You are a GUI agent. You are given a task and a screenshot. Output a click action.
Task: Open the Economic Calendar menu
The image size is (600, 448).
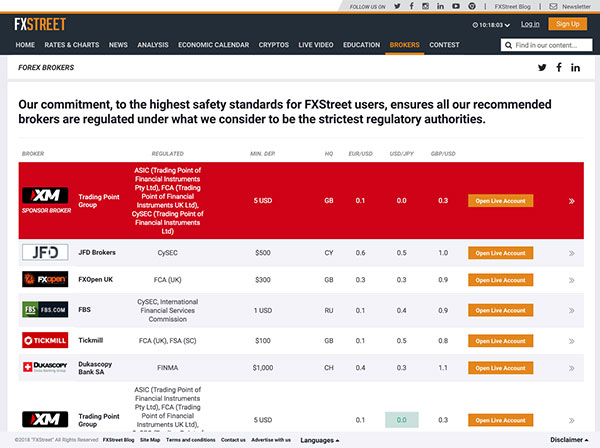tap(214, 45)
